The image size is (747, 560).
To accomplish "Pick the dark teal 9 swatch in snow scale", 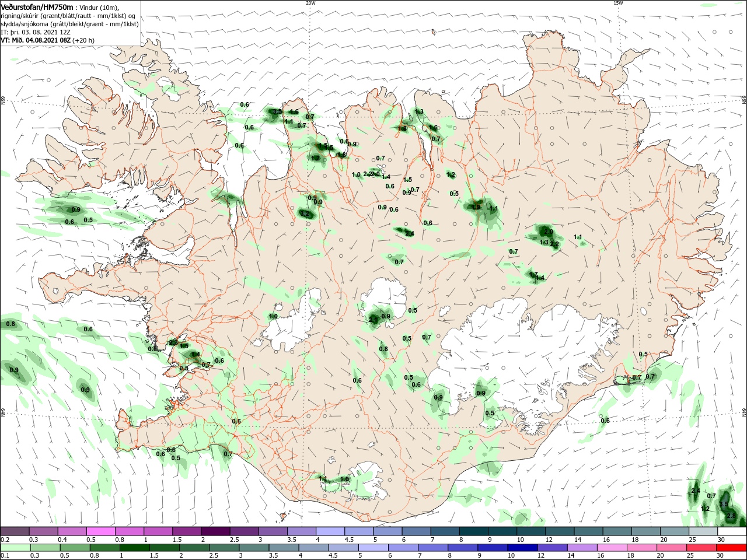I will tap(501, 531).
